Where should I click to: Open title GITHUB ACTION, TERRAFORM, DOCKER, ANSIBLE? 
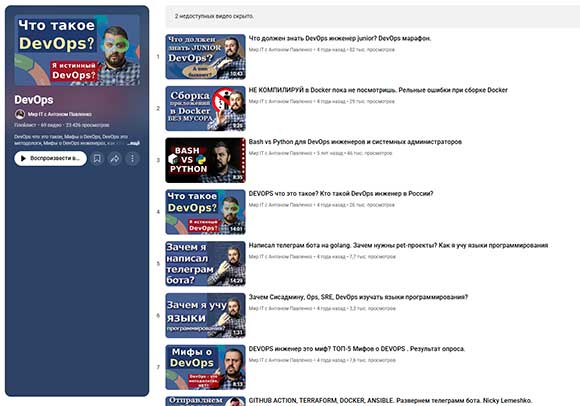click(390, 401)
